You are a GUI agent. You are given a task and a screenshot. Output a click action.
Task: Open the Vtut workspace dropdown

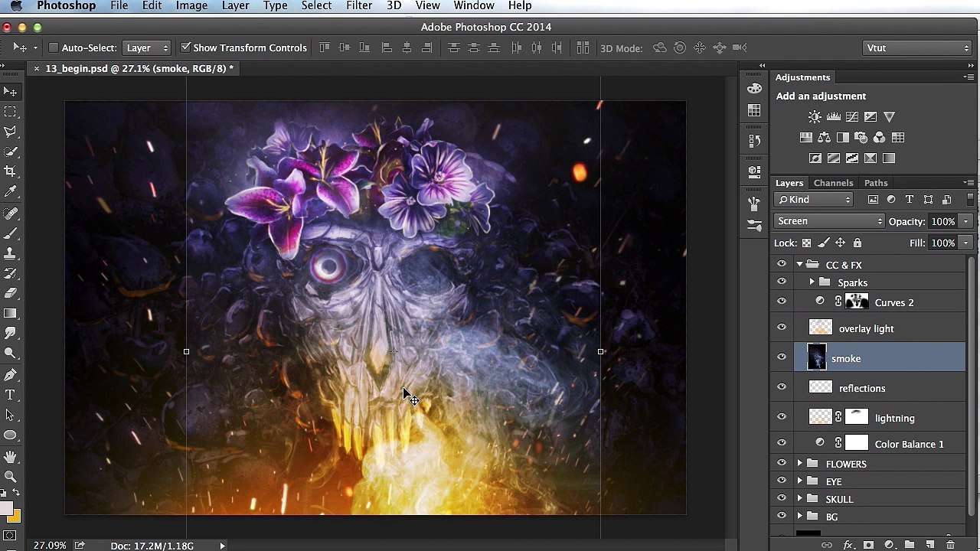click(918, 47)
